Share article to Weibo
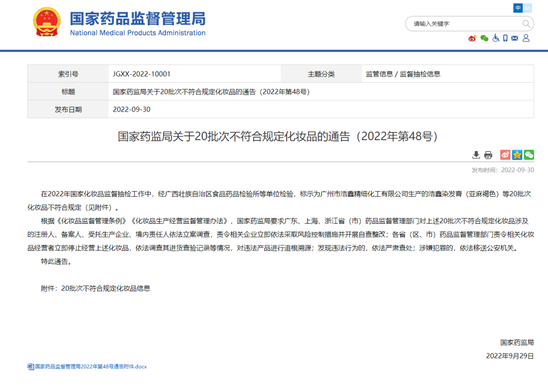The height and width of the screenshot is (392, 548). click(505, 155)
